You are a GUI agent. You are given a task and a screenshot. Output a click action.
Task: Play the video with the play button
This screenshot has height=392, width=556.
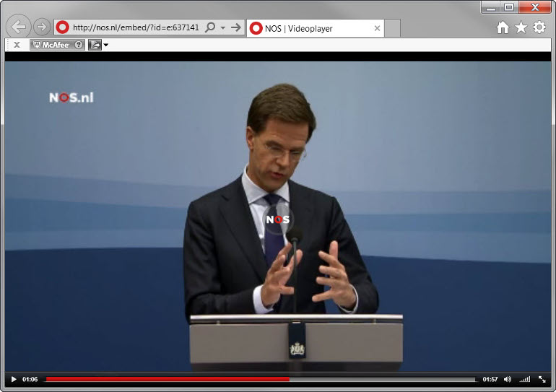point(14,379)
